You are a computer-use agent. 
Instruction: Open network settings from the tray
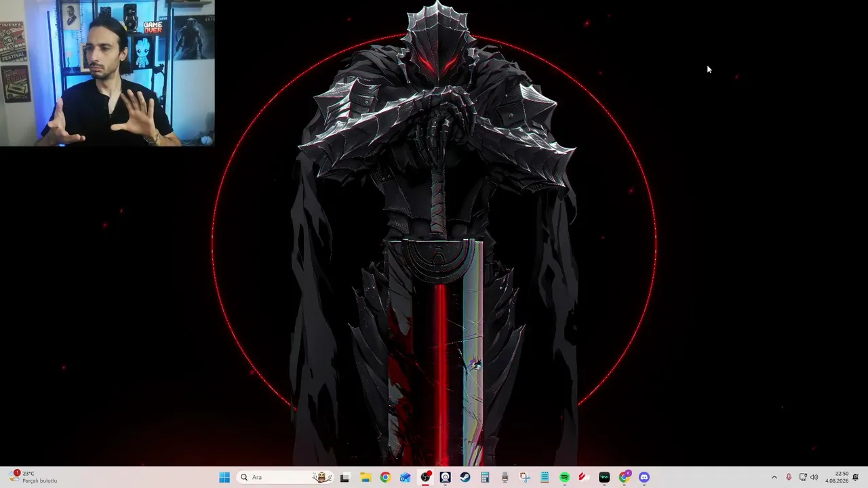tap(803, 477)
